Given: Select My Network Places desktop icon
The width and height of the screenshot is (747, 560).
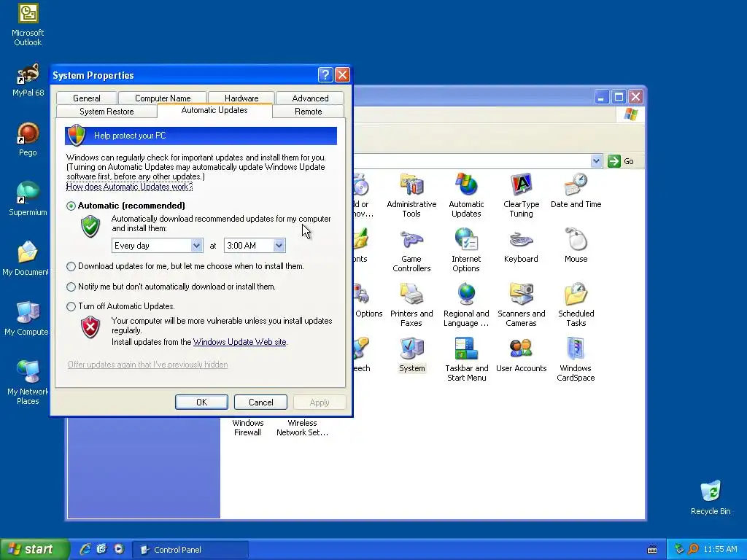Looking at the screenshot, I should pyautogui.click(x=28, y=382).
